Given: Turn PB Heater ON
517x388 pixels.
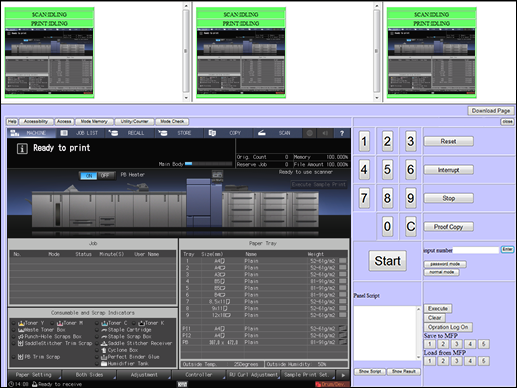Looking at the screenshot, I should pos(89,176).
